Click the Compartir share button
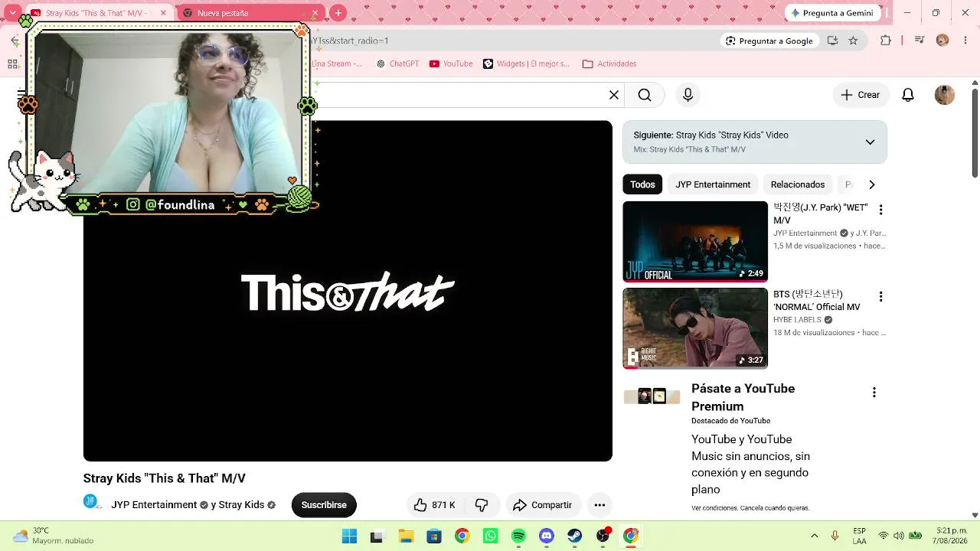The width and height of the screenshot is (980, 551). (x=543, y=505)
